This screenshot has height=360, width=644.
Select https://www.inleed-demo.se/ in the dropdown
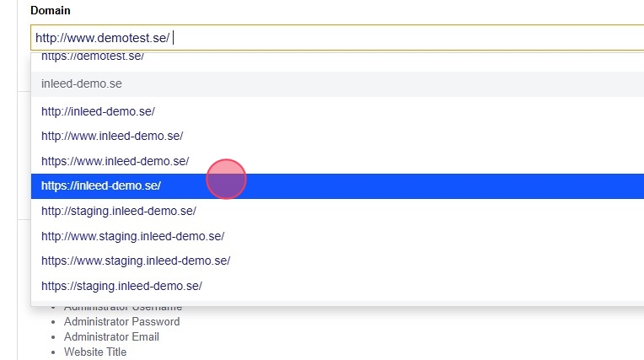pyautogui.click(x=115, y=161)
